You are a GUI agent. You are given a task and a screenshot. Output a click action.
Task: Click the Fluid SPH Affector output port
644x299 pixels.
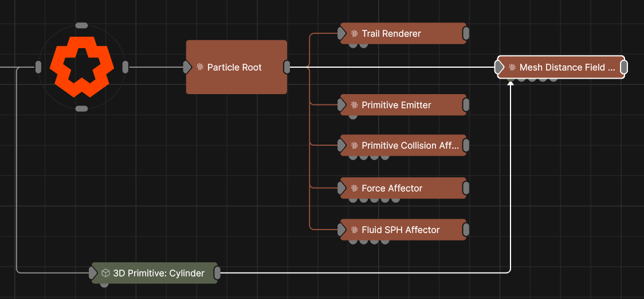click(466, 230)
